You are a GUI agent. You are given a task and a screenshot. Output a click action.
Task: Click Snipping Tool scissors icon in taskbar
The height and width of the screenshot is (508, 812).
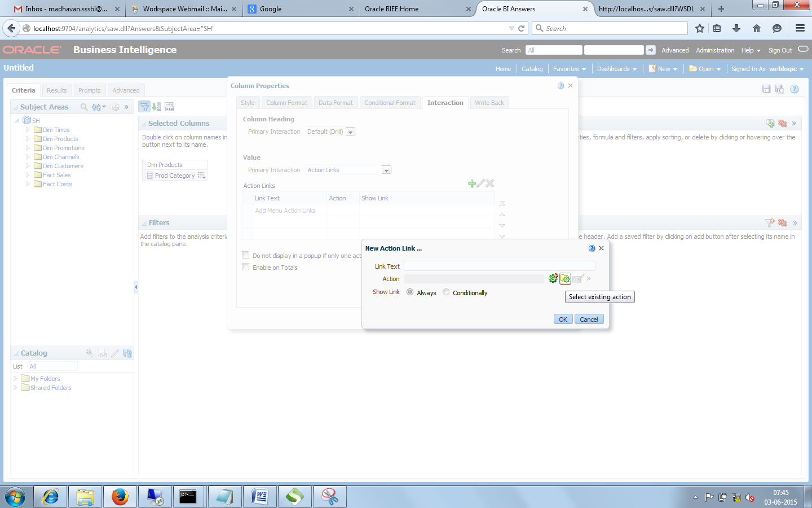(329, 497)
